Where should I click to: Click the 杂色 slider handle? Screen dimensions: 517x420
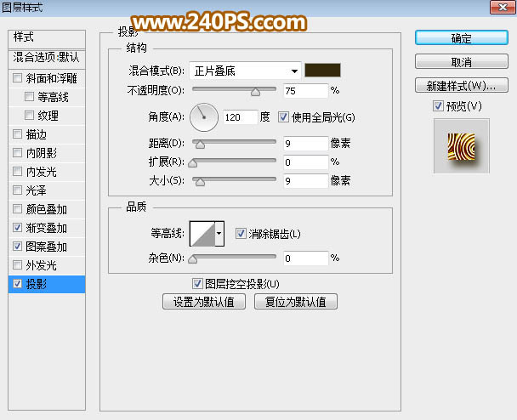point(192,259)
